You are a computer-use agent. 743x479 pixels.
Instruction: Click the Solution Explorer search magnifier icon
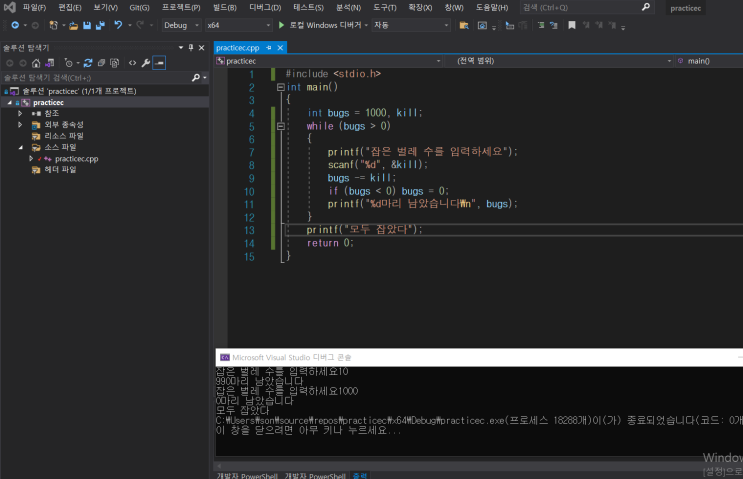(x=196, y=77)
